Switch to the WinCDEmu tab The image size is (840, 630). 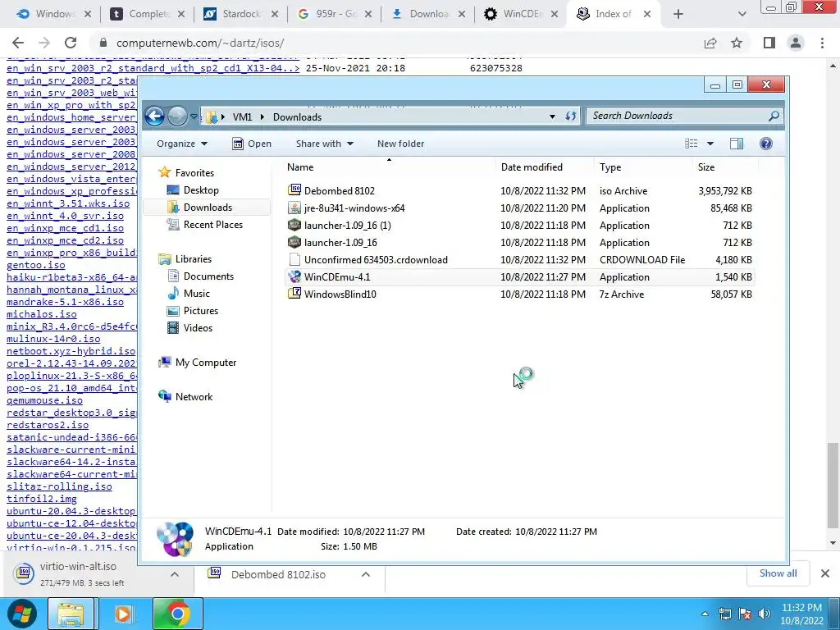521,14
